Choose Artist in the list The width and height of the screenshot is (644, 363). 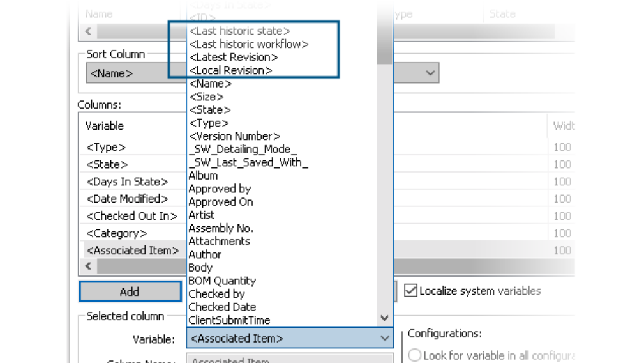202,215
